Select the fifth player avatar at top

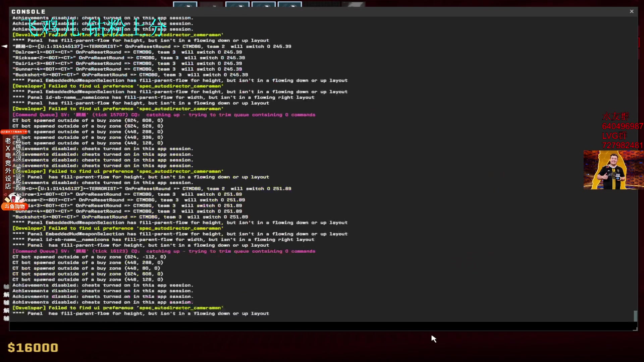[x=290, y=4]
